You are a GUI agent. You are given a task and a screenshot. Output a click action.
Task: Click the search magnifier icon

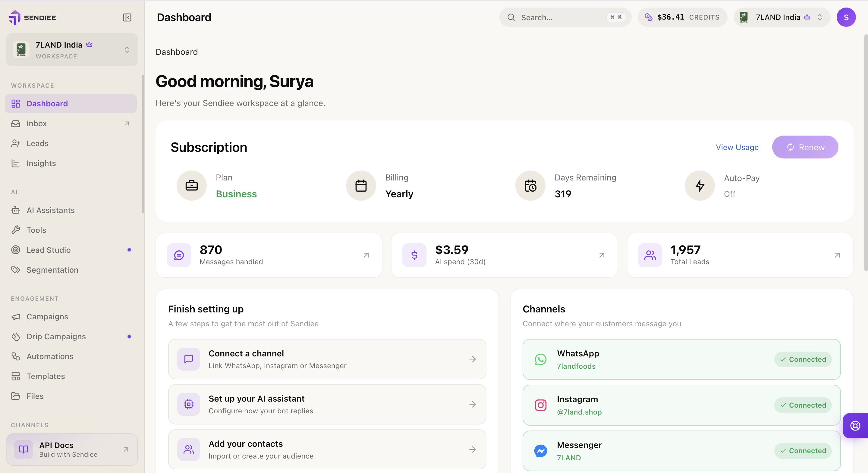511,17
